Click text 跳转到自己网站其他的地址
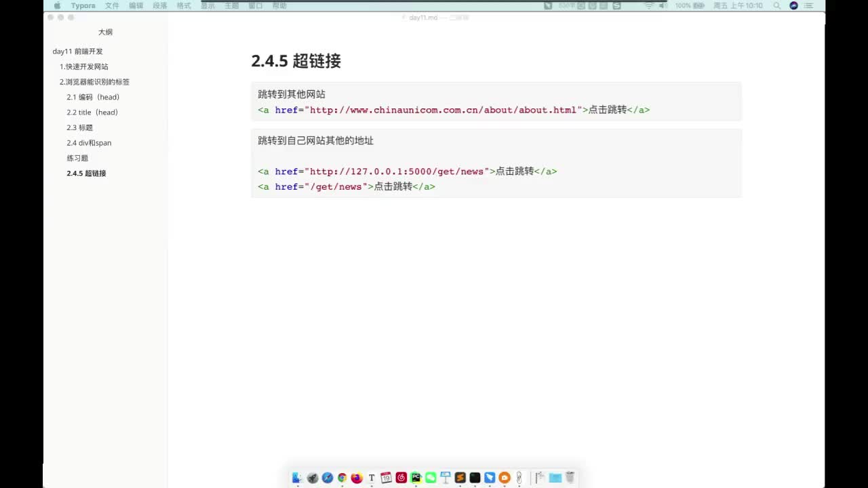The height and width of the screenshot is (488, 868). [315, 141]
